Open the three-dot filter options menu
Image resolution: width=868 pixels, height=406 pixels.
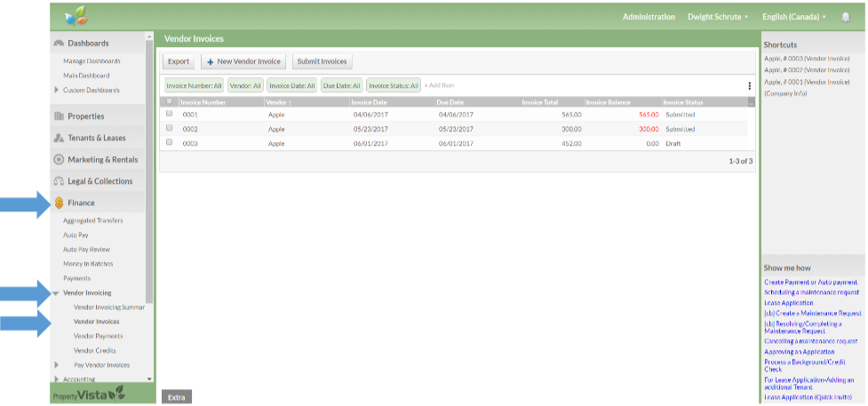[x=749, y=86]
